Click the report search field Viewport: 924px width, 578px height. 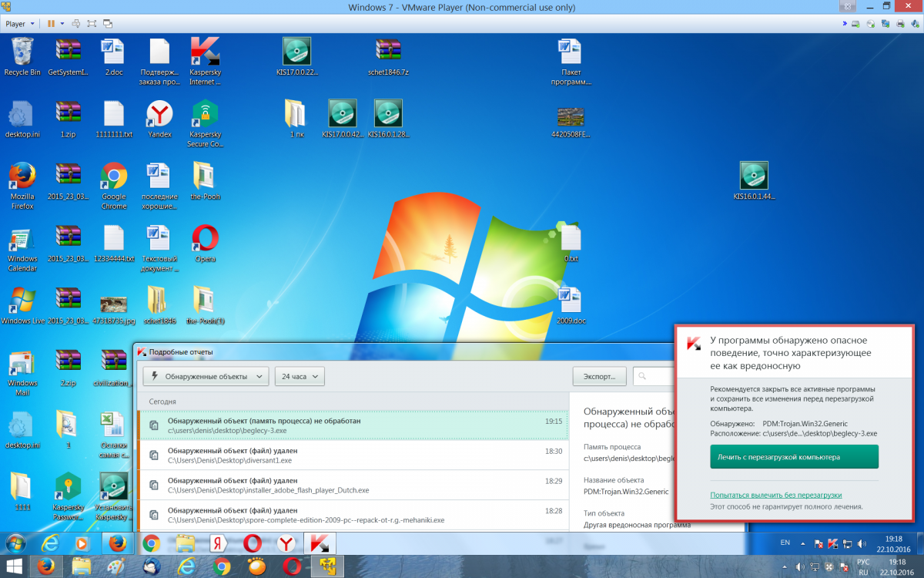(653, 376)
